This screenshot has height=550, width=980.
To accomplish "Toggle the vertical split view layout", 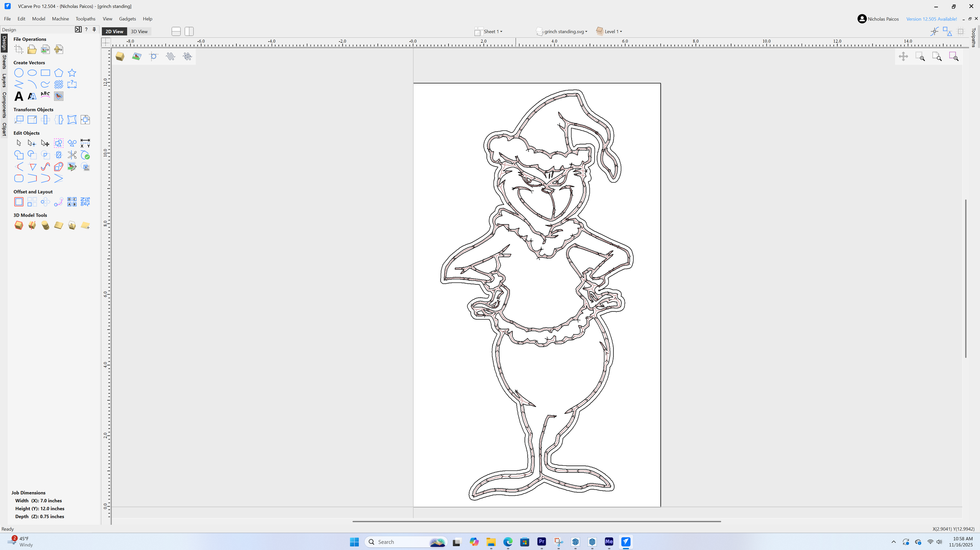I will (189, 31).
